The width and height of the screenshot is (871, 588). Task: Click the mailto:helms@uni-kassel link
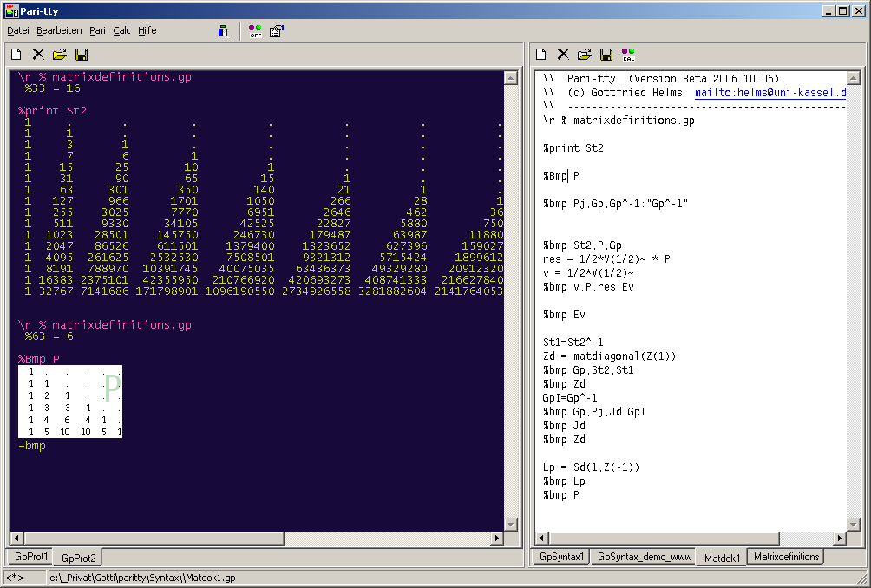click(769, 92)
